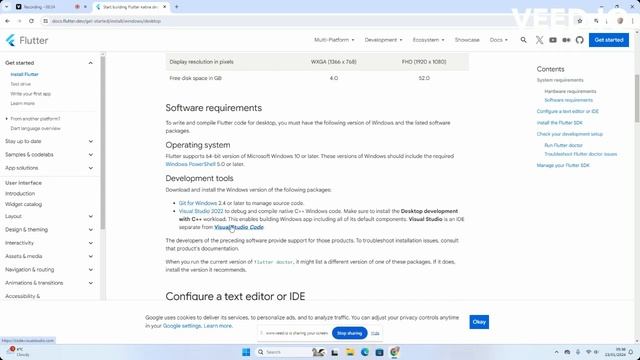Screen dimensions: 640x360
Task: Open Google settings link in cookie banner
Action: [182, 326]
